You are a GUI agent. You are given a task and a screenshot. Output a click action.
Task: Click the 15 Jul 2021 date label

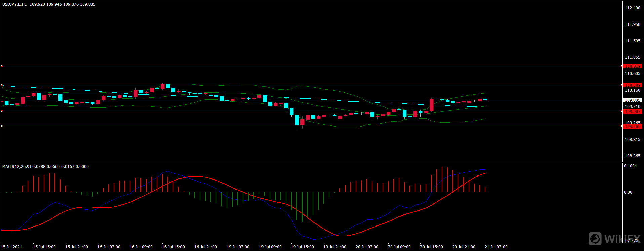(x=11, y=247)
